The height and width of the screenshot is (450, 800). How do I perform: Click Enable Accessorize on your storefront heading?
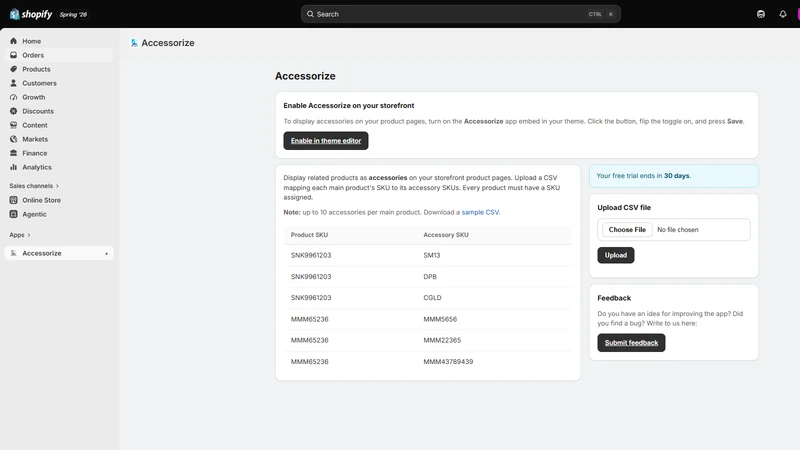pos(349,106)
